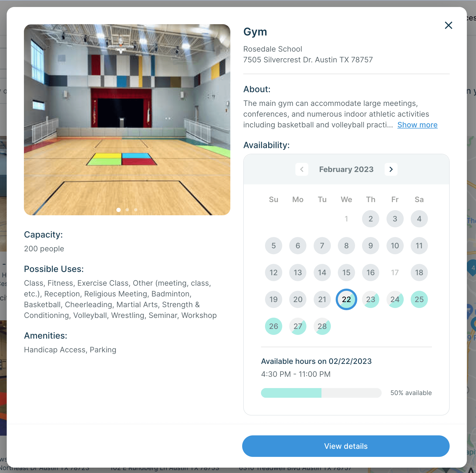
Task: Select February 23 on the calendar
Action: click(371, 299)
